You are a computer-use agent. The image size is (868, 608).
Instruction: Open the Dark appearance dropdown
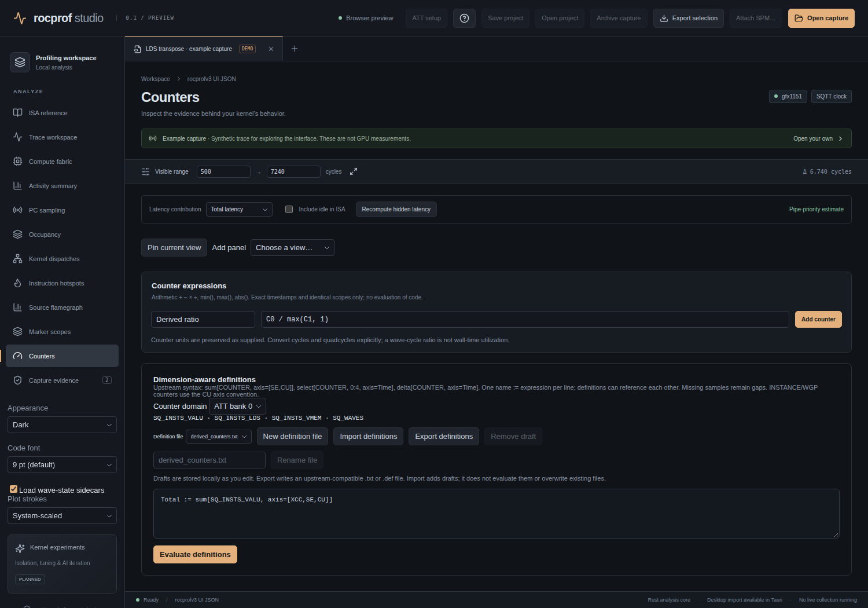tap(62, 425)
